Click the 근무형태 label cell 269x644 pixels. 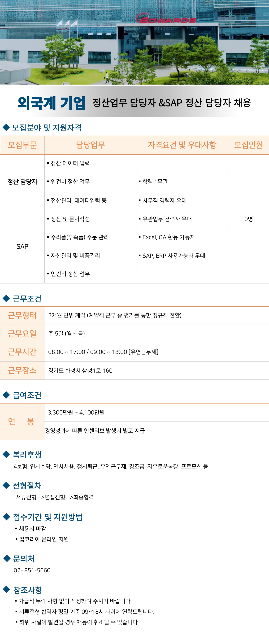(22, 315)
